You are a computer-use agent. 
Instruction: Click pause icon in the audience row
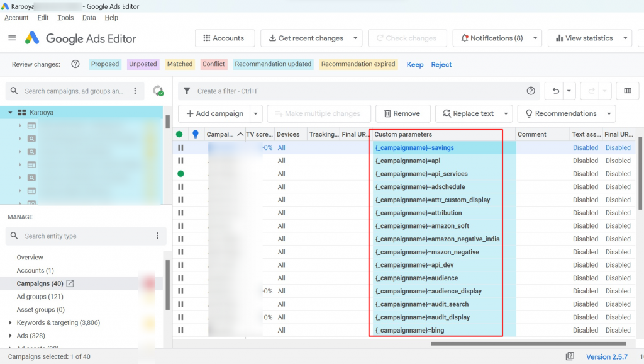[180, 278]
